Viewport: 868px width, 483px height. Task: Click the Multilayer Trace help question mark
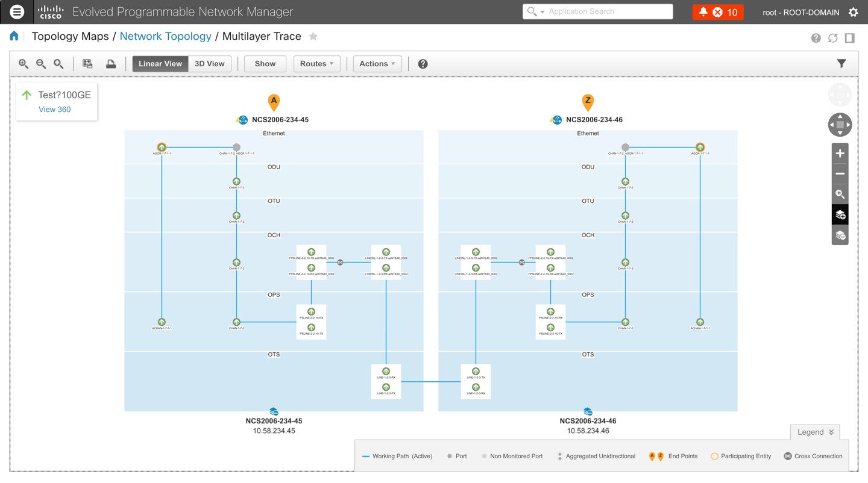423,63
